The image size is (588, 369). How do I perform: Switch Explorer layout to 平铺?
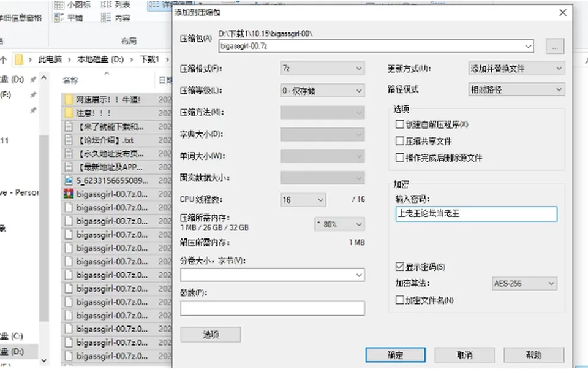click(69, 18)
